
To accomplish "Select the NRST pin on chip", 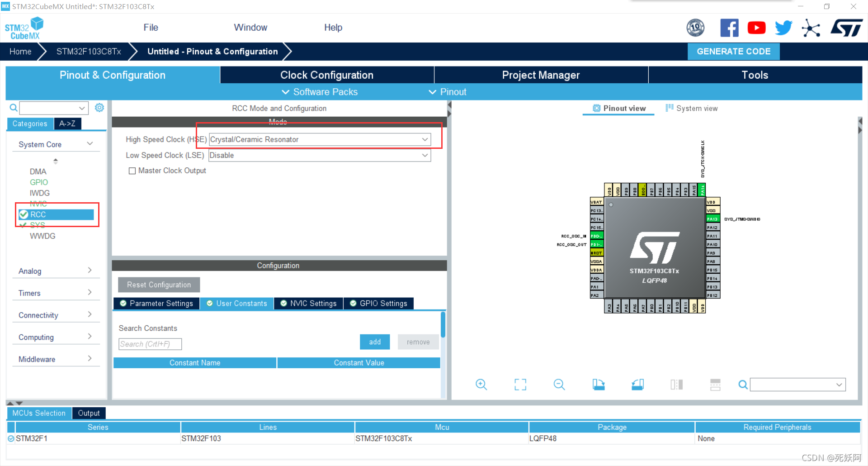I will click(597, 253).
